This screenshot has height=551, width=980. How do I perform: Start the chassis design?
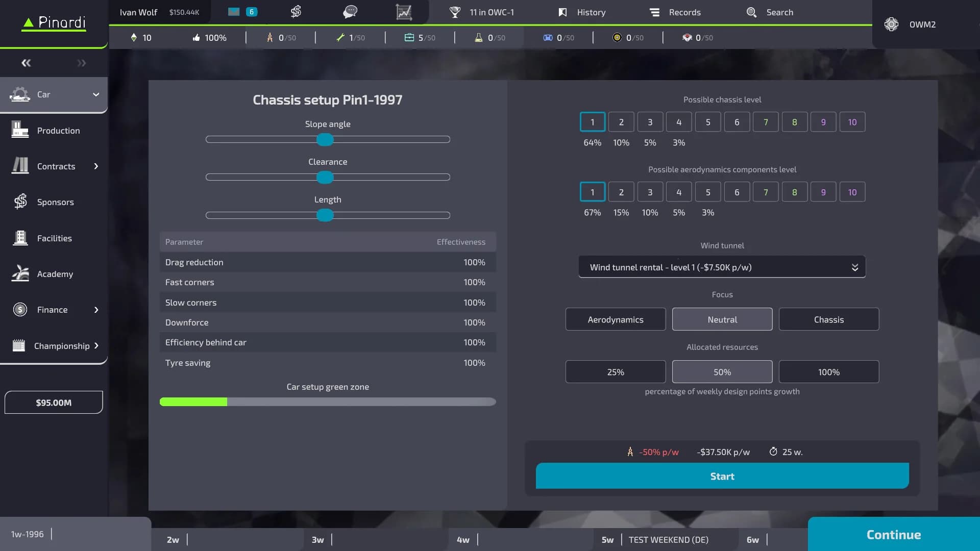pyautogui.click(x=722, y=476)
